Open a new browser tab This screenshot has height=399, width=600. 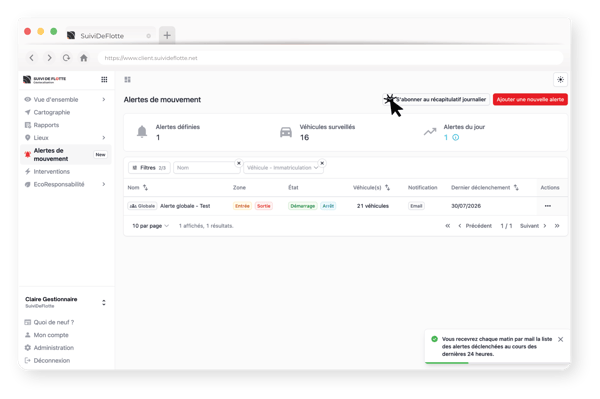(x=167, y=35)
